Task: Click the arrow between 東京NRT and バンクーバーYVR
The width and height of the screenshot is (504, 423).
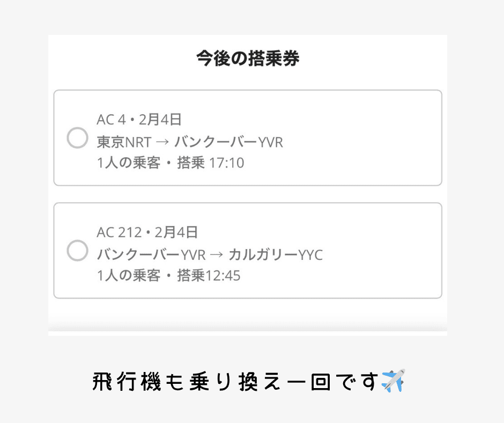Action: 163,142
